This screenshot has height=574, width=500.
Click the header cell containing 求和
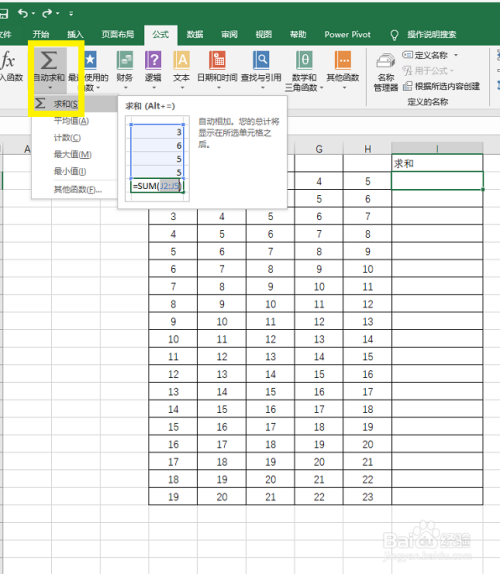[x=437, y=163]
